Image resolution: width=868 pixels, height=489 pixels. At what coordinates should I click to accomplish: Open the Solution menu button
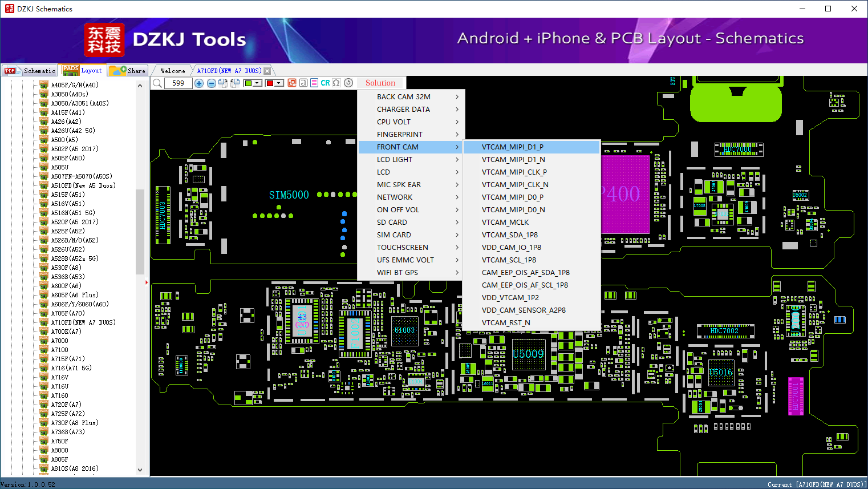[380, 83]
